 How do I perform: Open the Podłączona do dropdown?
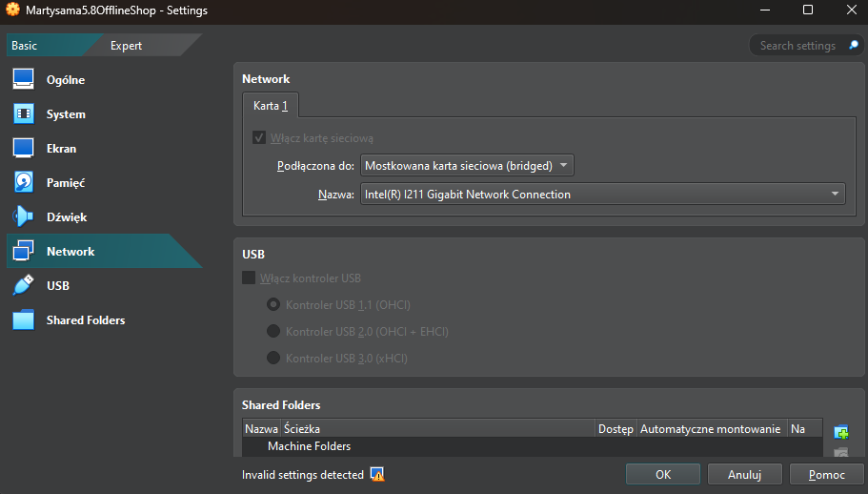[x=467, y=166]
